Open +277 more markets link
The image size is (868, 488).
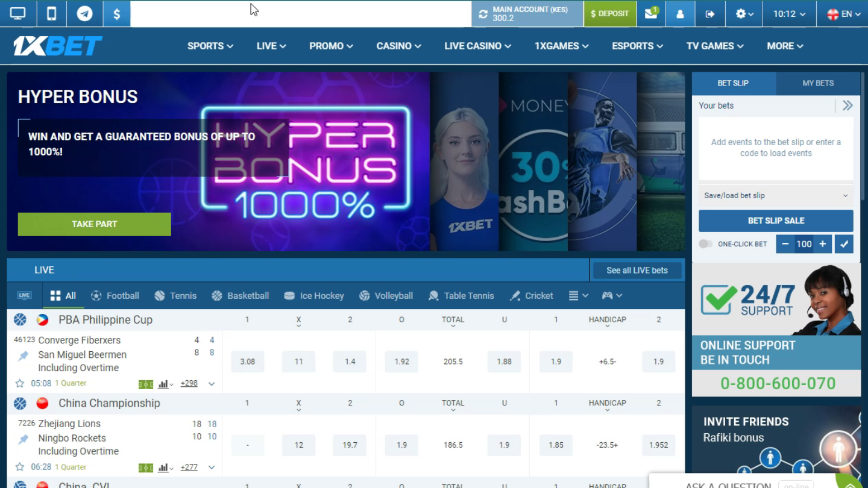189,467
